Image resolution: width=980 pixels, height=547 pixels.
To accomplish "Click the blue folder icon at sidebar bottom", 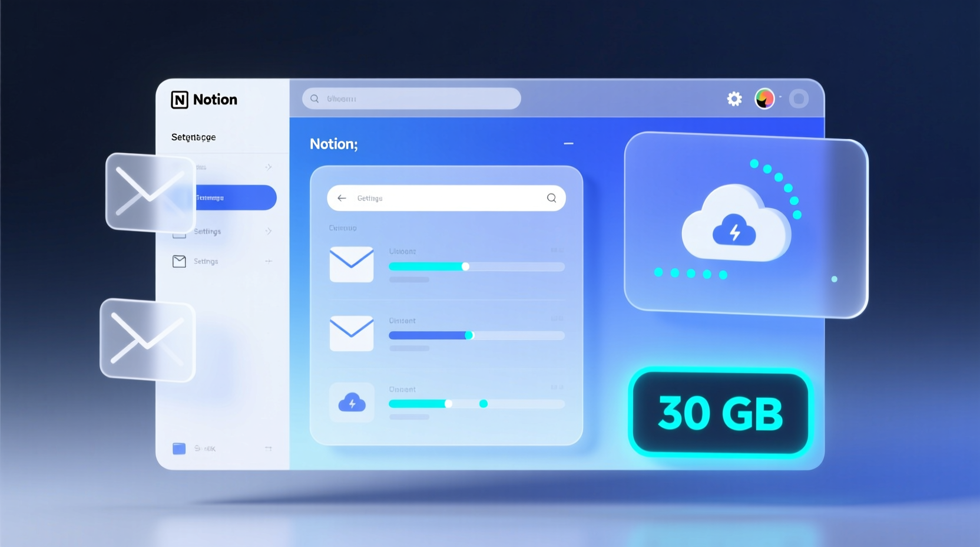I will click(179, 449).
